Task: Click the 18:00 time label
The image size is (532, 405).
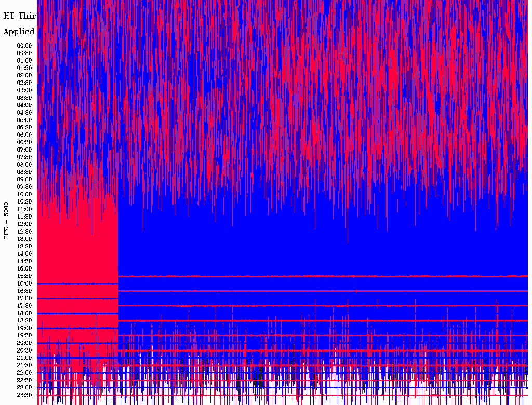Action: (24, 314)
